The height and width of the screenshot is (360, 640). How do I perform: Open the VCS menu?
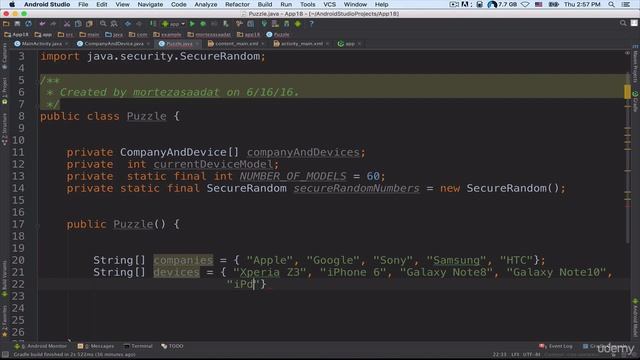(x=330, y=4)
